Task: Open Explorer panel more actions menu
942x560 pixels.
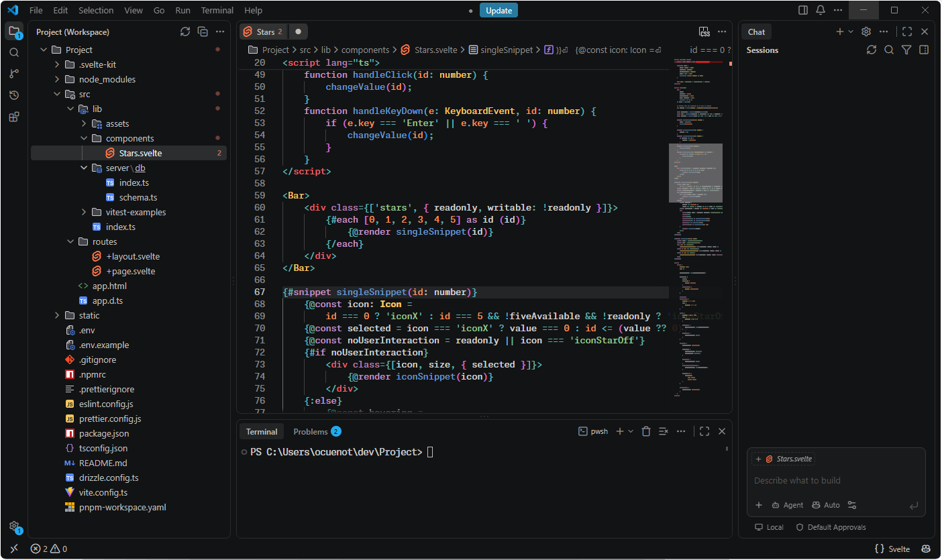Action: click(x=219, y=32)
